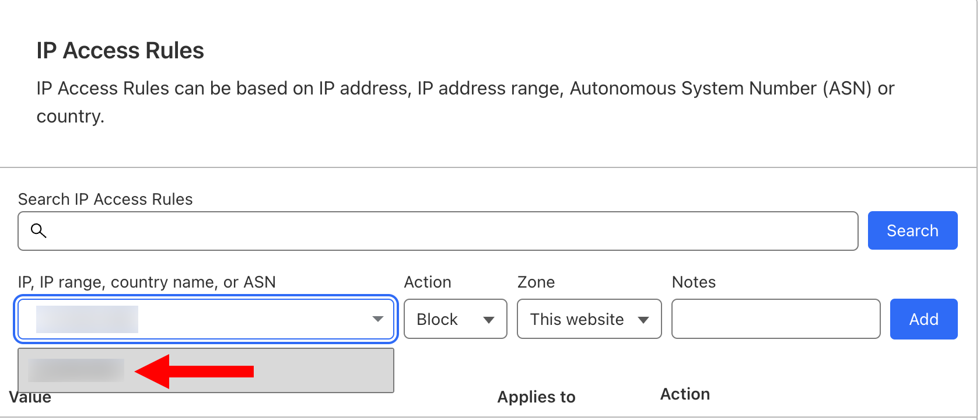Click into the Notes text field
This screenshot has width=980, height=420.
click(x=776, y=319)
